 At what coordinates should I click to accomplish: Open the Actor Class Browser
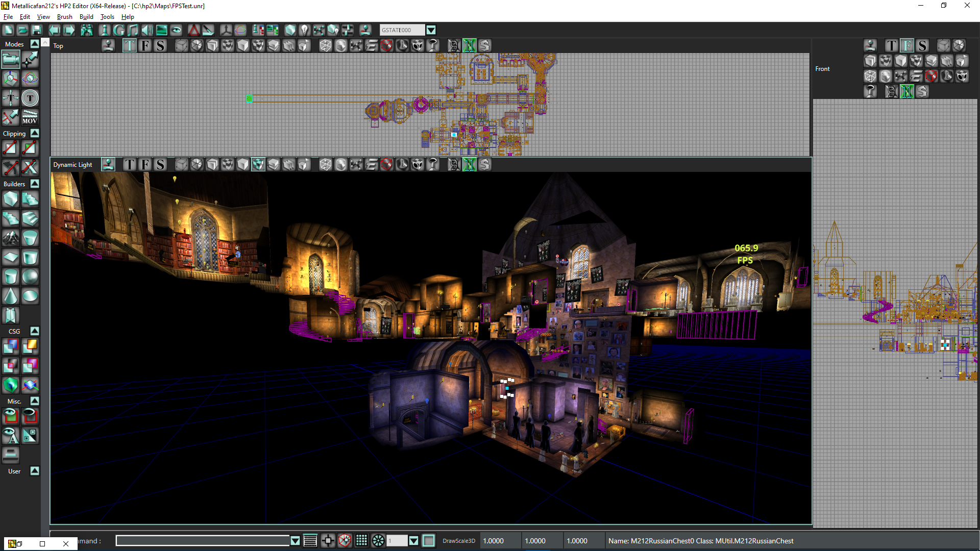[x=105, y=30]
